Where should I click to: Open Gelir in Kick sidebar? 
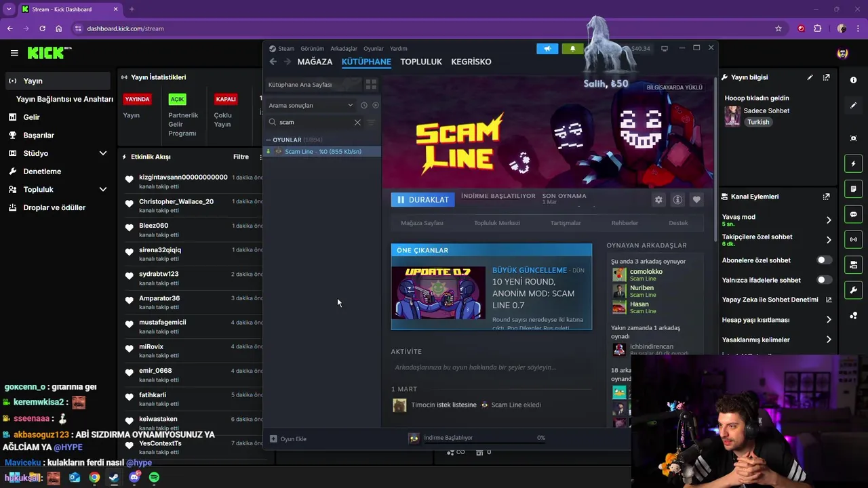tap(31, 117)
